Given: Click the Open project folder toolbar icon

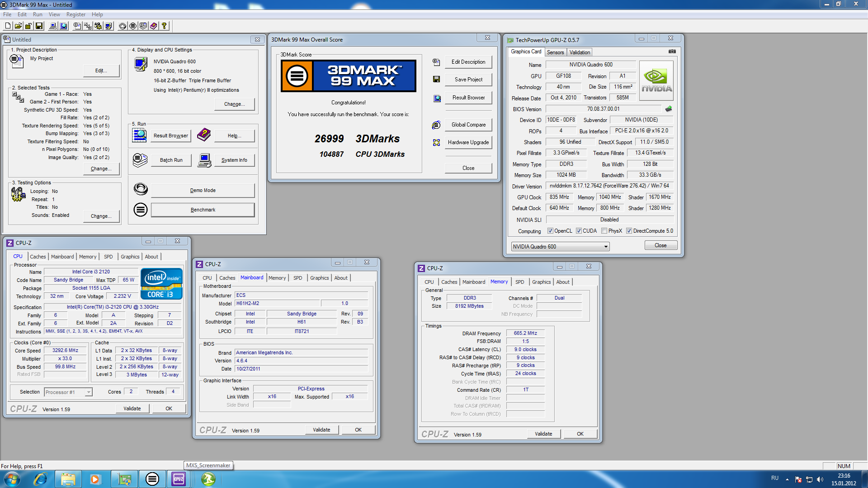Looking at the screenshot, I should [18, 26].
